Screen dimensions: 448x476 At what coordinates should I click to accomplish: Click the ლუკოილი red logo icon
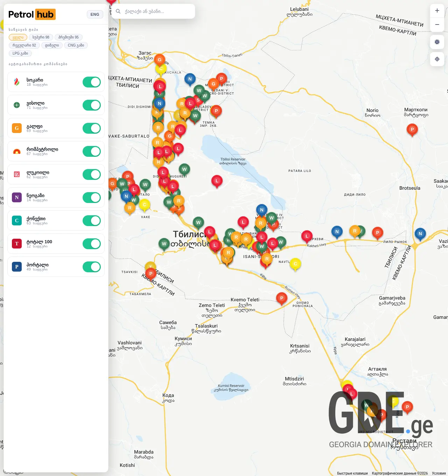pyautogui.click(x=17, y=175)
